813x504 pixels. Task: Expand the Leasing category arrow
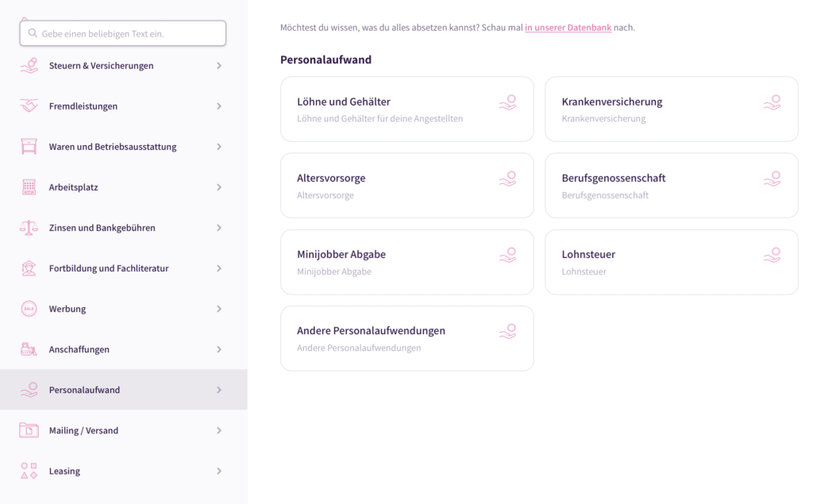pos(219,471)
